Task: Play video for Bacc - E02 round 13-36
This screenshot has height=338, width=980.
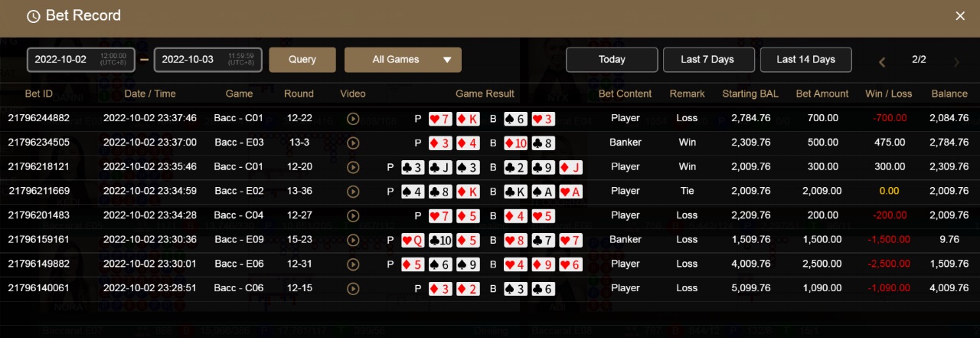Action: [x=353, y=192]
